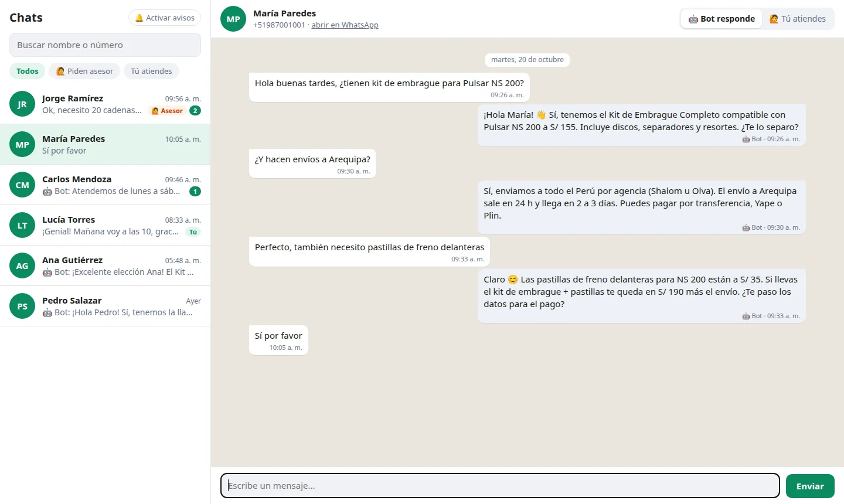Focus the Buscar nombre o número search field
This screenshot has width=844, height=504.
coord(105,45)
